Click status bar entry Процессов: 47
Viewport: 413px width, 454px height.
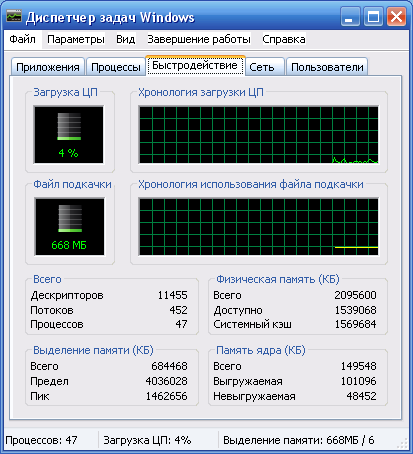tap(41, 440)
